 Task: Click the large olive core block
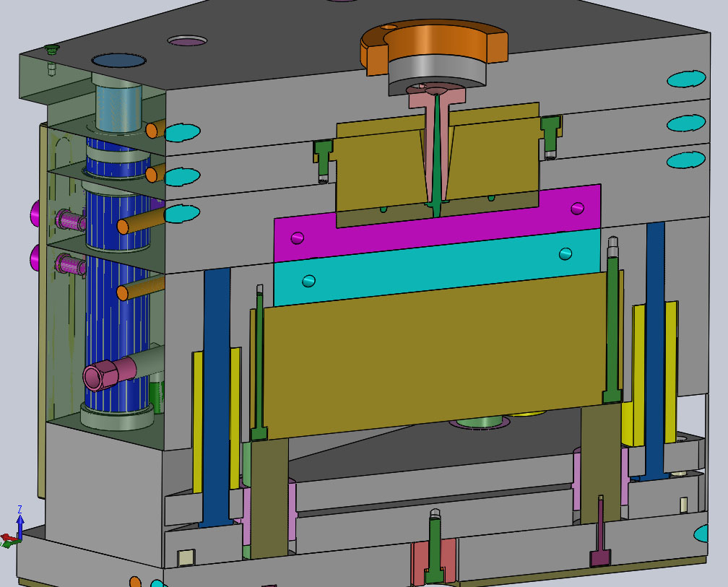point(433,354)
